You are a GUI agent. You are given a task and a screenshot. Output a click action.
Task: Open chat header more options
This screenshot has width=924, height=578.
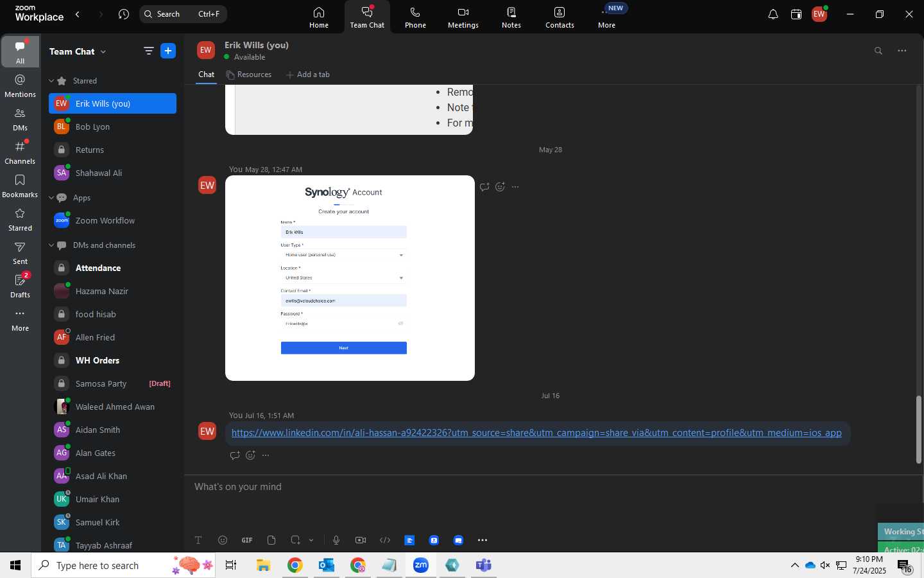[902, 51]
